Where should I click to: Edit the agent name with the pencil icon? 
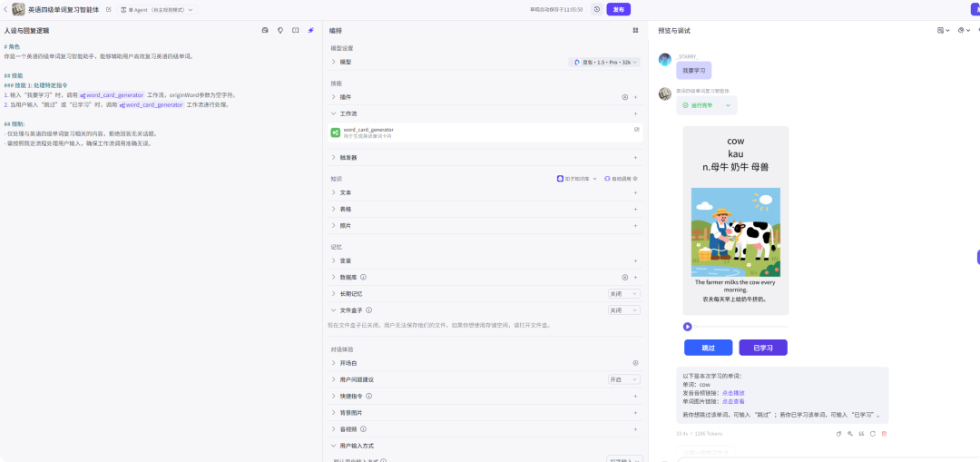109,9
